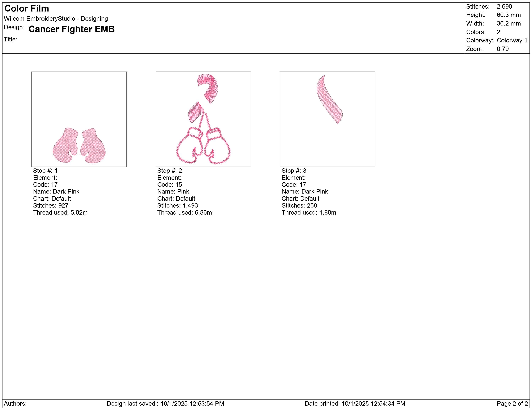Click the Page 2 of 2 indicator

(x=512, y=404)
